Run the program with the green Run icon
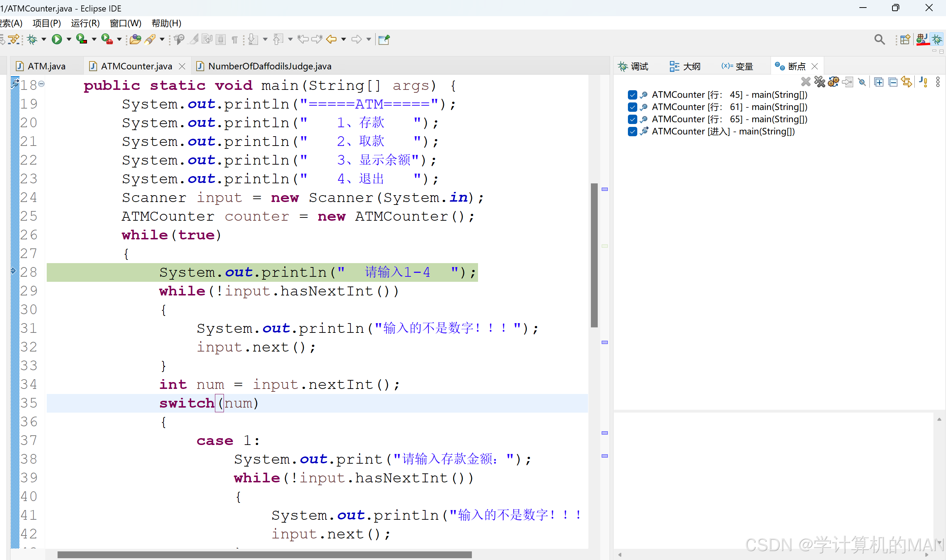946x560 pixels. tap(58, 39)
